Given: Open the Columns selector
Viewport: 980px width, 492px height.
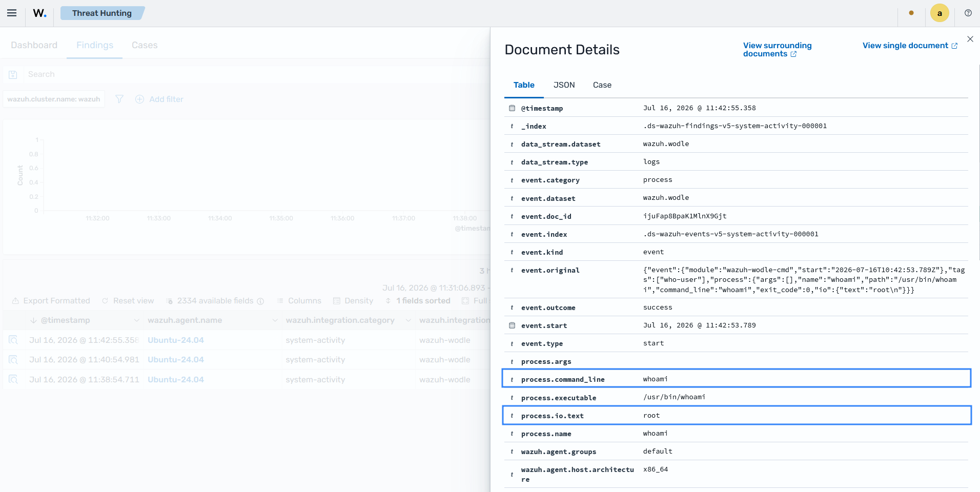Looking at the screenshot, I should (299, 301).
